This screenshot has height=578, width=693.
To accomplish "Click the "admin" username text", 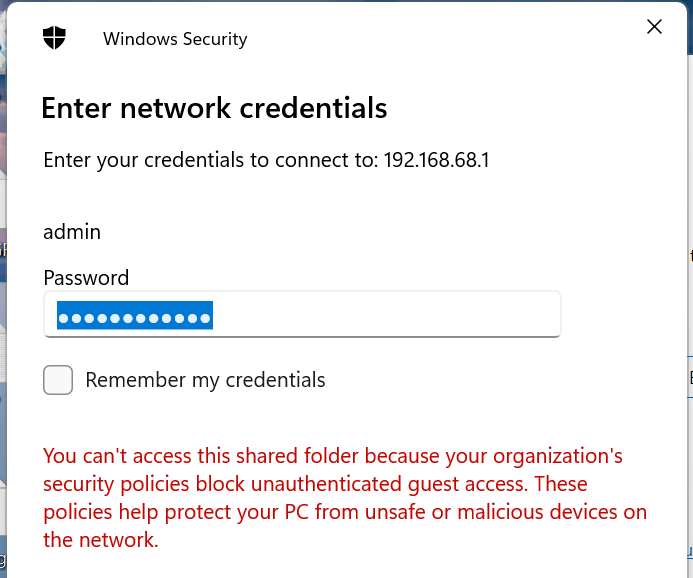I will coord(72,231).
